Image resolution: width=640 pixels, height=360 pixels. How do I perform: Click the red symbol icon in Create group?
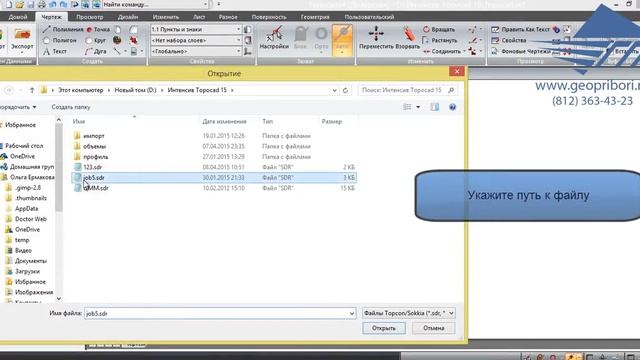point(133,40)
